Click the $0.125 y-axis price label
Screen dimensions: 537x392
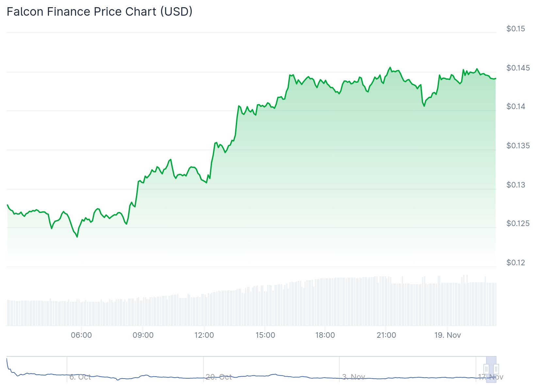[518, 223]
